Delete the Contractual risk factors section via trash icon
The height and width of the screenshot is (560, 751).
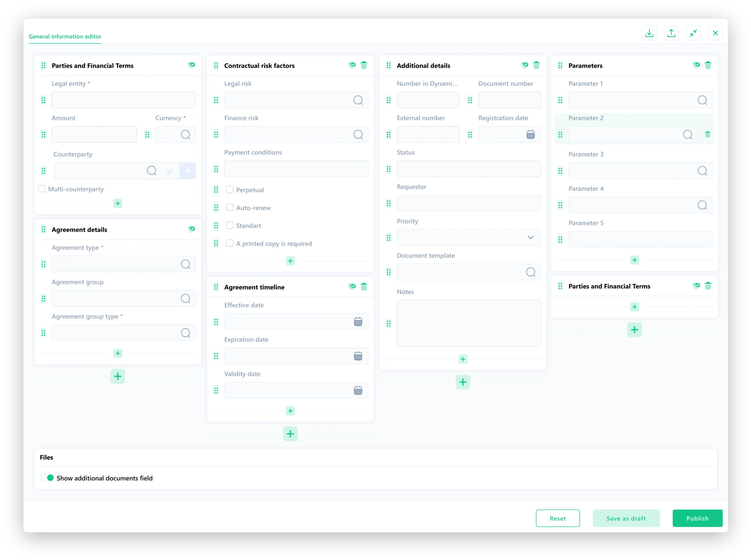tap(364, 65)
